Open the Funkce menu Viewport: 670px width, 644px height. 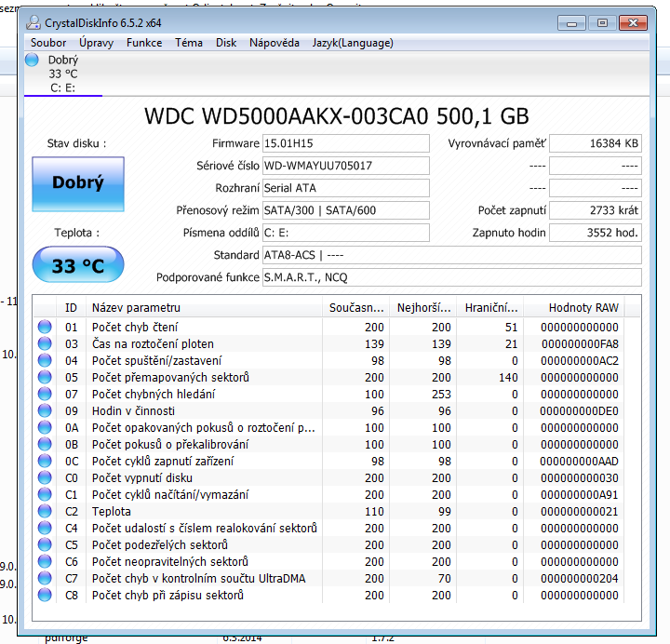pos(144,43)
